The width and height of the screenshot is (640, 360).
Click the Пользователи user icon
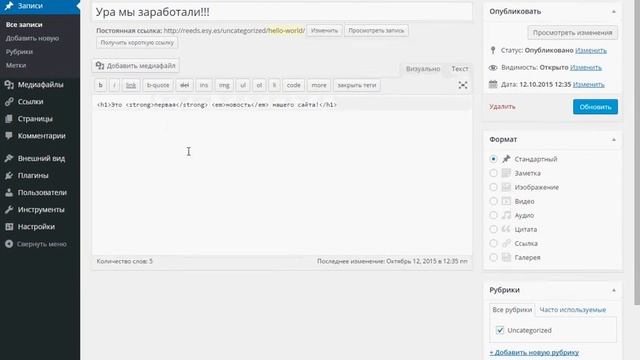[9, 193]
